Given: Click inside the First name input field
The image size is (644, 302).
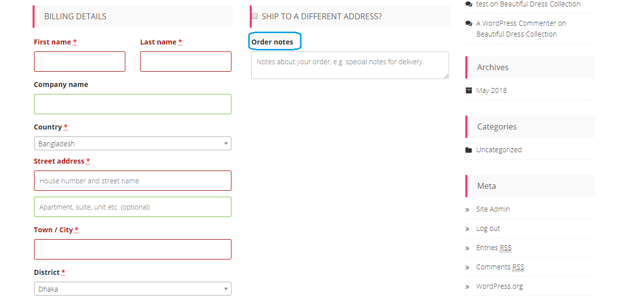Looking at the screenshot, I should (x=79, y=61).
